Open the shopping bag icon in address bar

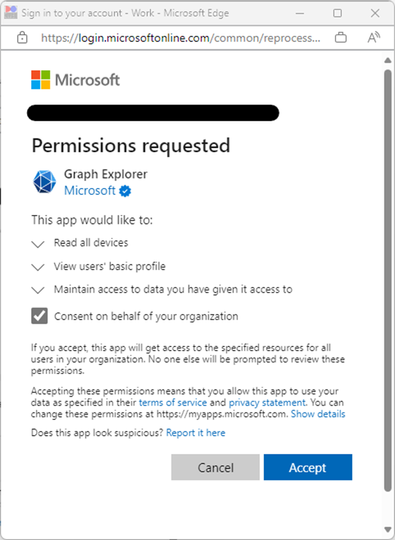(x=341, y=37)
